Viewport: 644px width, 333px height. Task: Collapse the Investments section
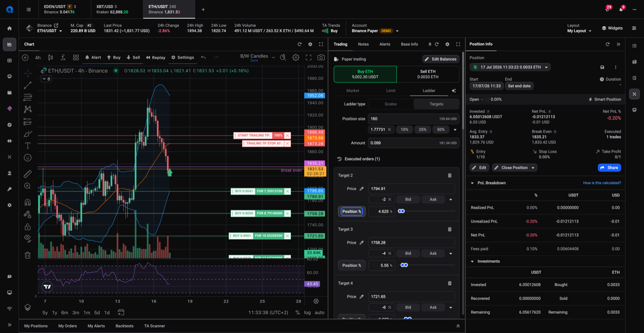472,261
